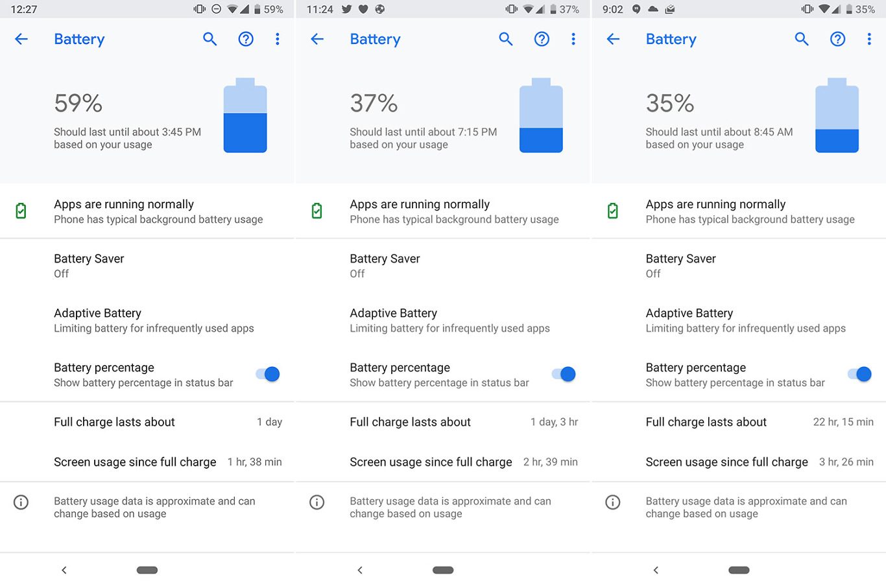This screenshot has height=588, width=886.
Task: Click the Twitter notification icon in the 11:24 status bar
Action: click(346, 9)
